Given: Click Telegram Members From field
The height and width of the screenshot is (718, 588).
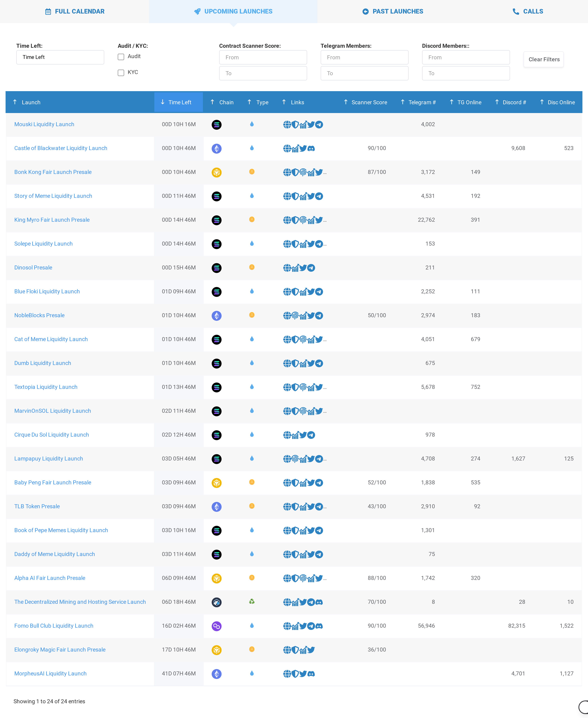Looking at the screenshot, I should click(x=364, y=57).
